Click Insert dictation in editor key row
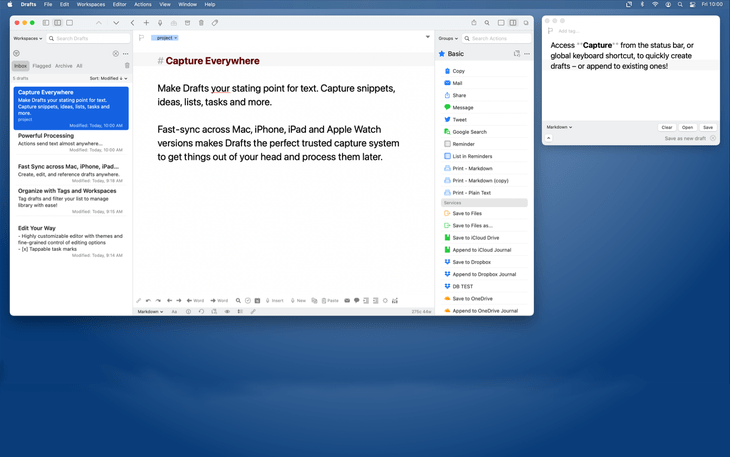The height and width of the screenshot is (457, 730). (275, 301)
